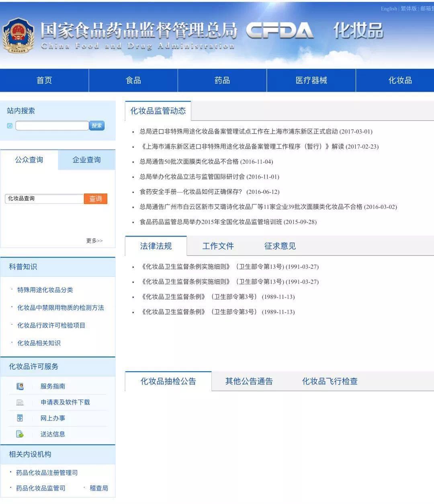Click the orange 查询 button
This screenshot has height=504, width=434.
coord(96,198)
